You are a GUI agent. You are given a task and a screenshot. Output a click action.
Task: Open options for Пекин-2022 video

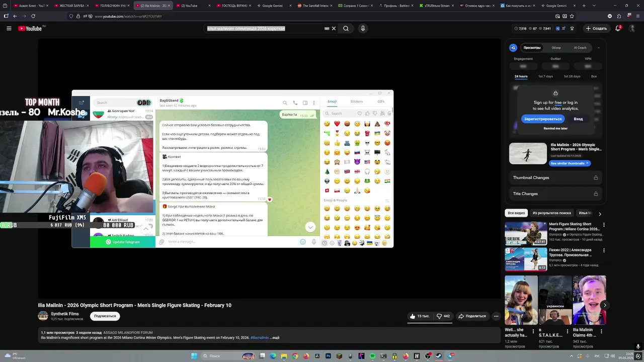click(604, 250)
